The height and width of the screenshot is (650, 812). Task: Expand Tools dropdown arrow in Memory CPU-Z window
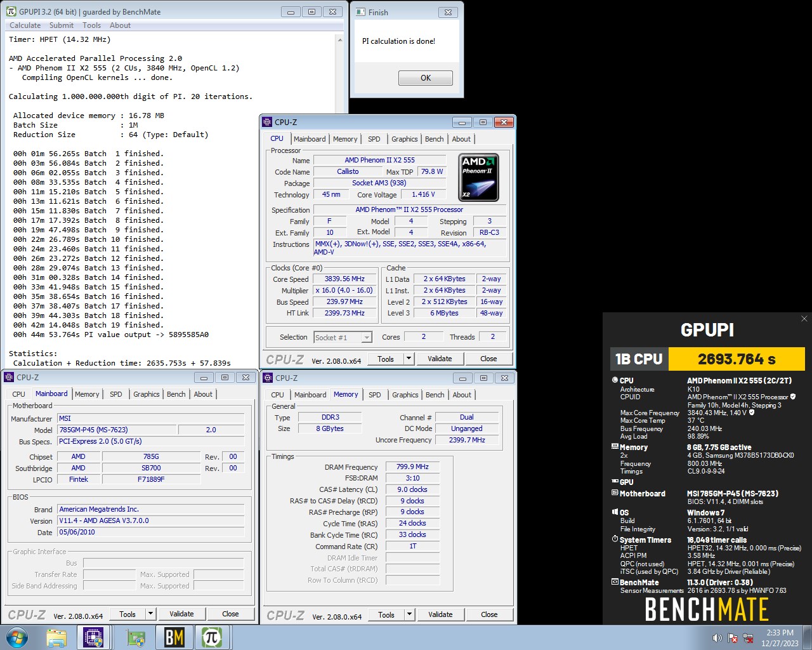coord(410,614)
